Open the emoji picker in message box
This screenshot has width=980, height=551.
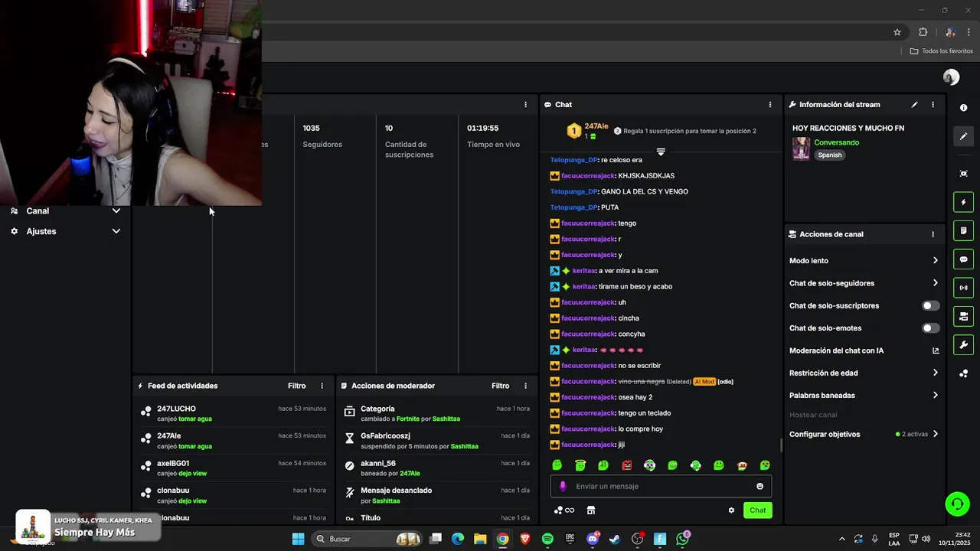click(759, 486)
